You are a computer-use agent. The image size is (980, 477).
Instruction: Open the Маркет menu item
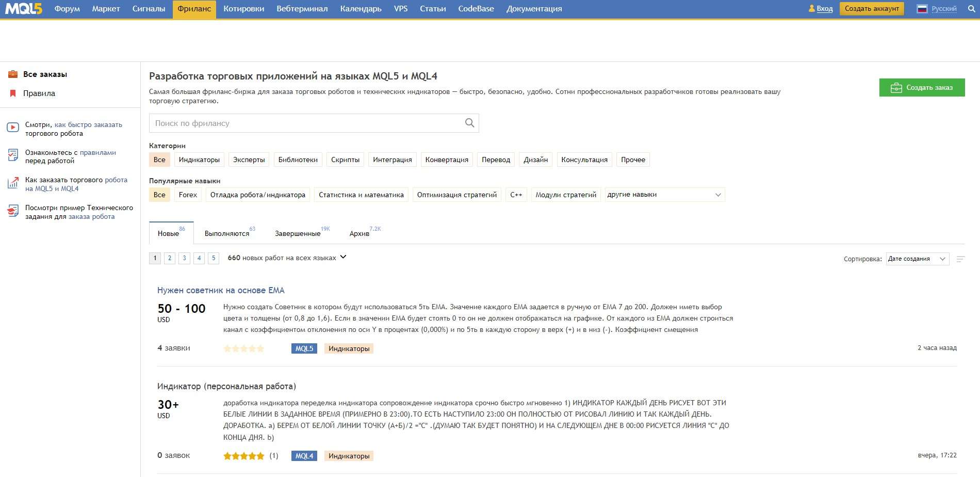[106, 9]
